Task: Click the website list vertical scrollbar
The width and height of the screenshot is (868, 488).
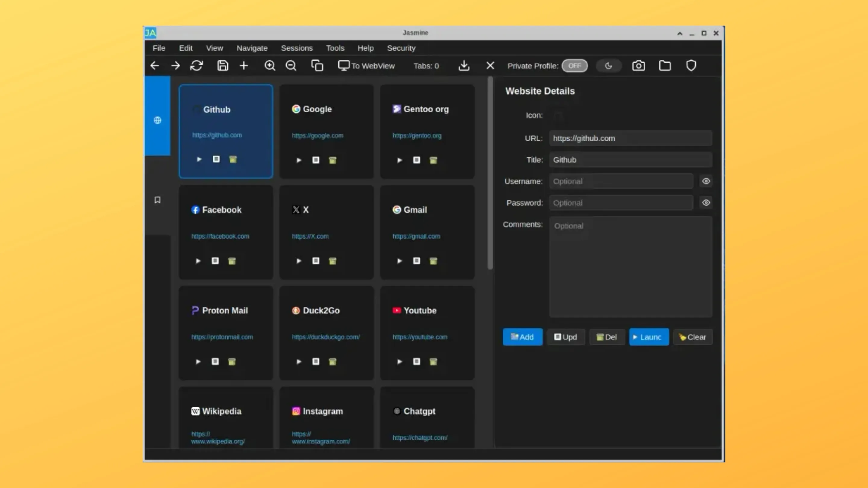Action: point(490,173)
